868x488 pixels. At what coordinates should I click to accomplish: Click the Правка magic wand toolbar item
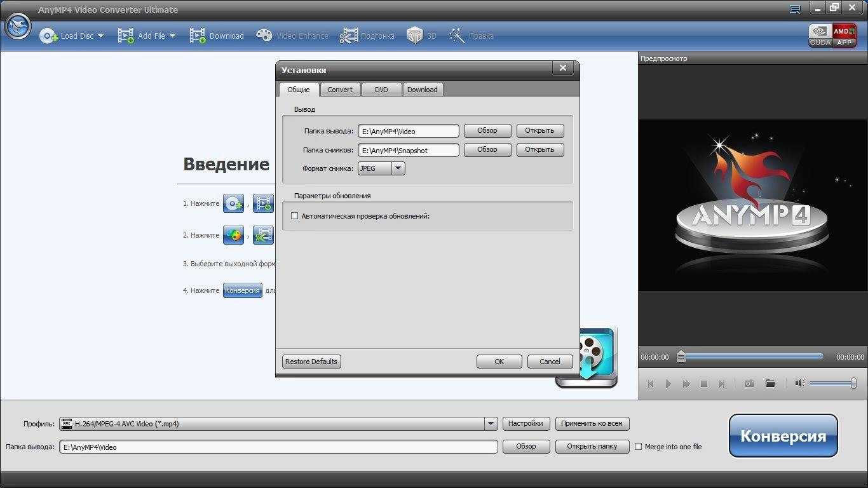coord(471,36)
